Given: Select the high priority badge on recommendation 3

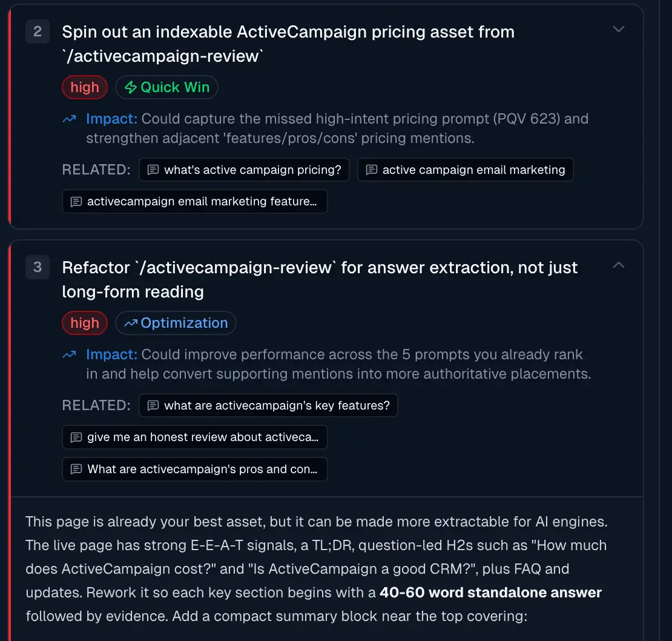Looking at the screenshot, I should coord(85,324).
